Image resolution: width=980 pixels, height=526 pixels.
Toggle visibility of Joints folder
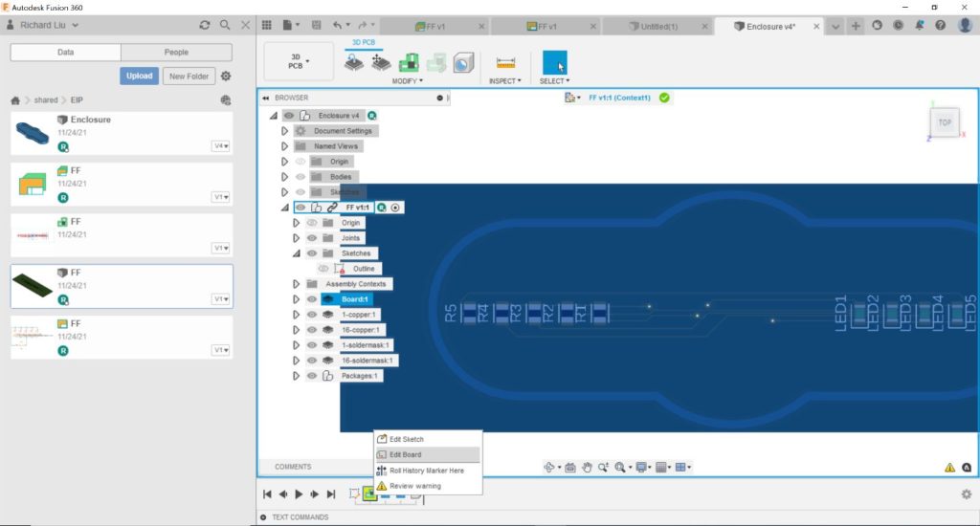coord(312,238)
